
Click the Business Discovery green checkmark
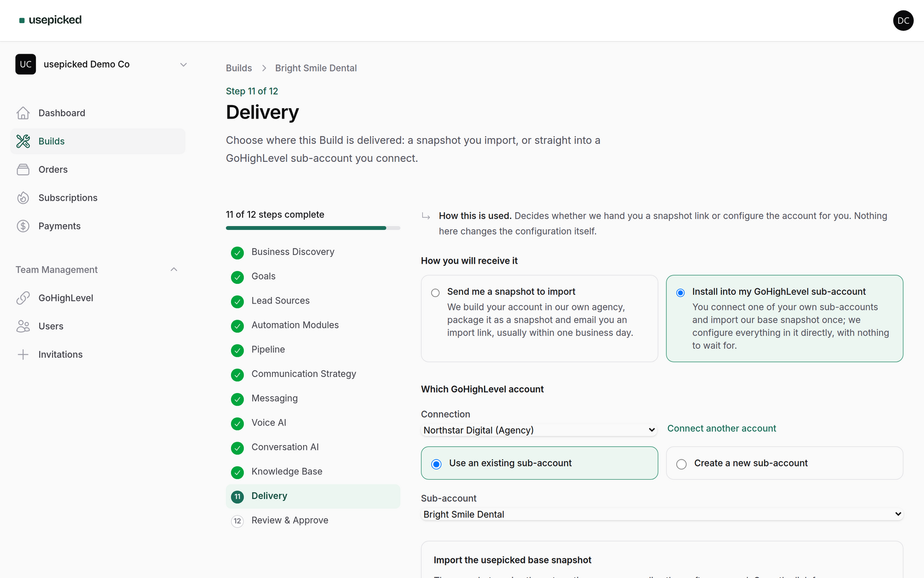tap(237, 253)
